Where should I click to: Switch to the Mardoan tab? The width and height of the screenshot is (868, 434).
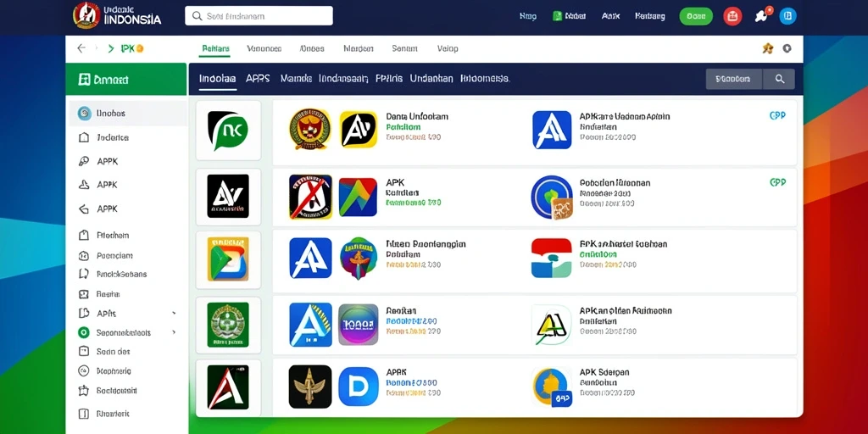(x=358, y=48)
